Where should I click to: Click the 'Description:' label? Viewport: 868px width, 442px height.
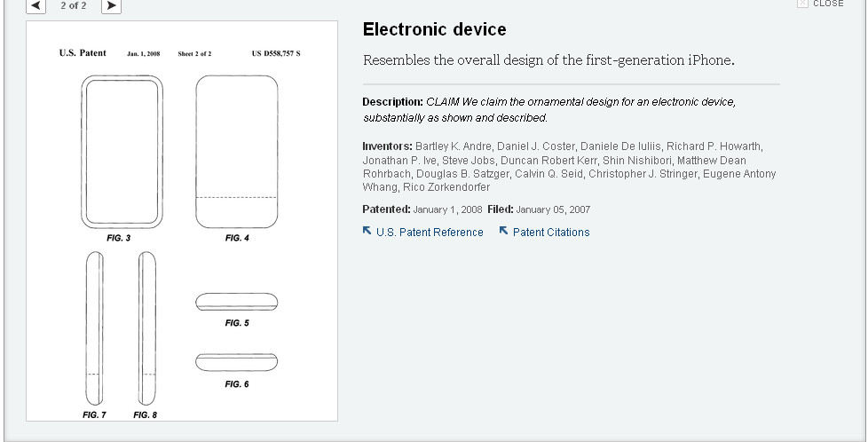[392, 102]
